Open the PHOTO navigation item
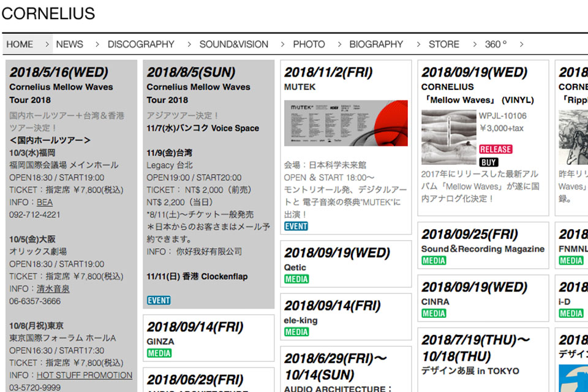588x392 pixels. coord(309,44)
